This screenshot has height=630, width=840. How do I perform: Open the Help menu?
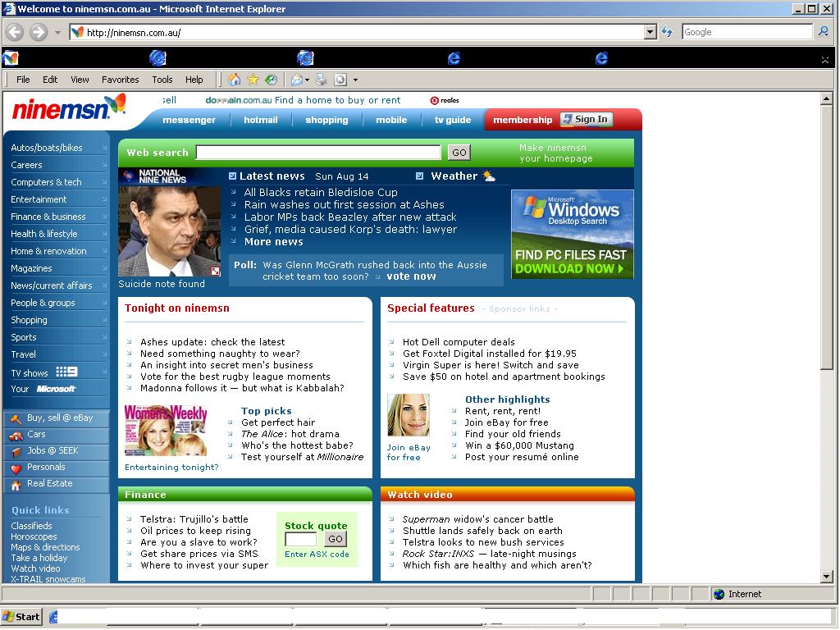tap(194, 80)
